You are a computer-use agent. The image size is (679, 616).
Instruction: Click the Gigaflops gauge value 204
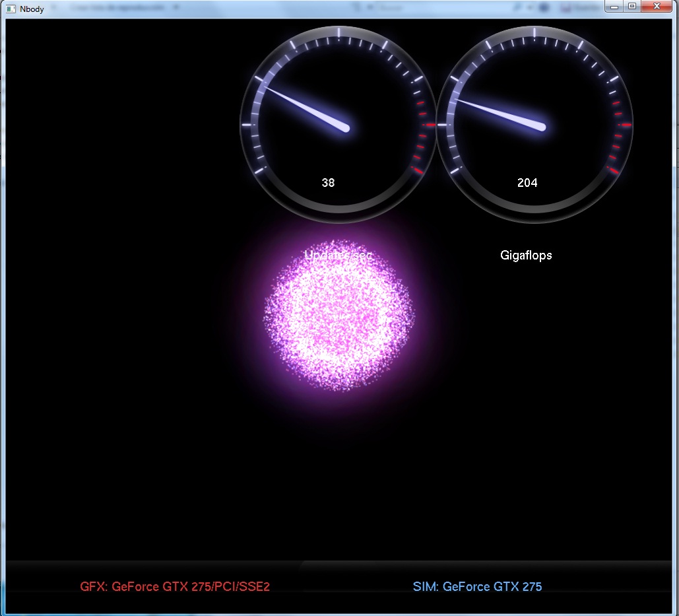[x=527, y=183]
